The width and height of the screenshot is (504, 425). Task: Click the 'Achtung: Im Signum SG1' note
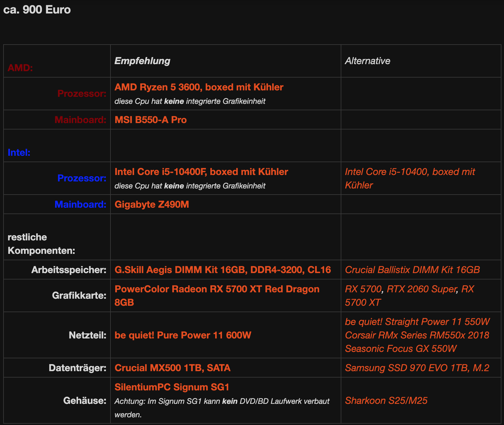coord(222,408)
